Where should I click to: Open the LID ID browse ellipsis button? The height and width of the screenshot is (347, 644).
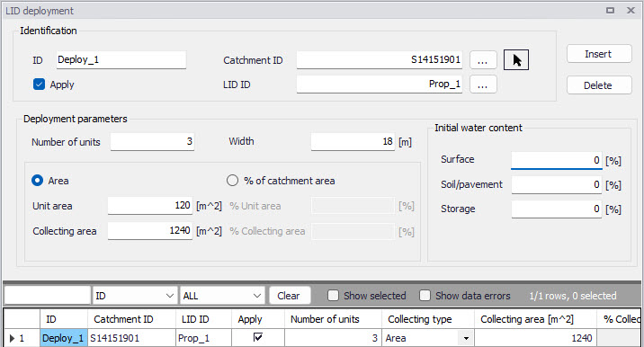pos(483,85)
